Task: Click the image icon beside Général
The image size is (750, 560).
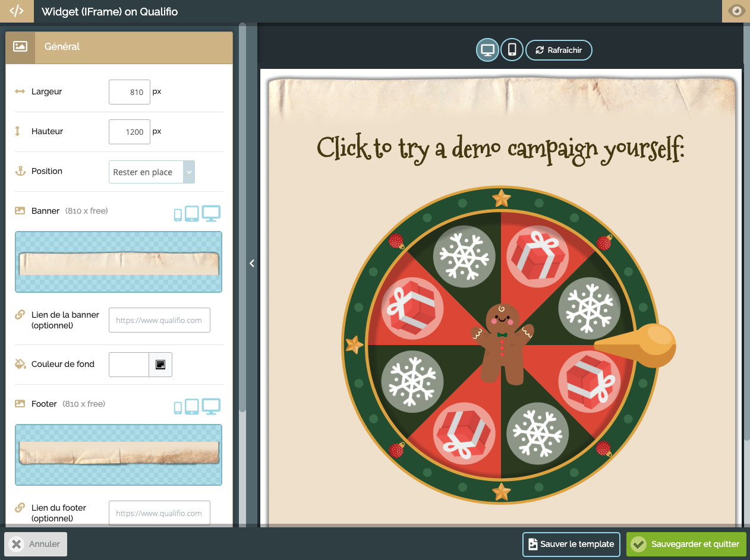Action: click(x=20, y=46)
